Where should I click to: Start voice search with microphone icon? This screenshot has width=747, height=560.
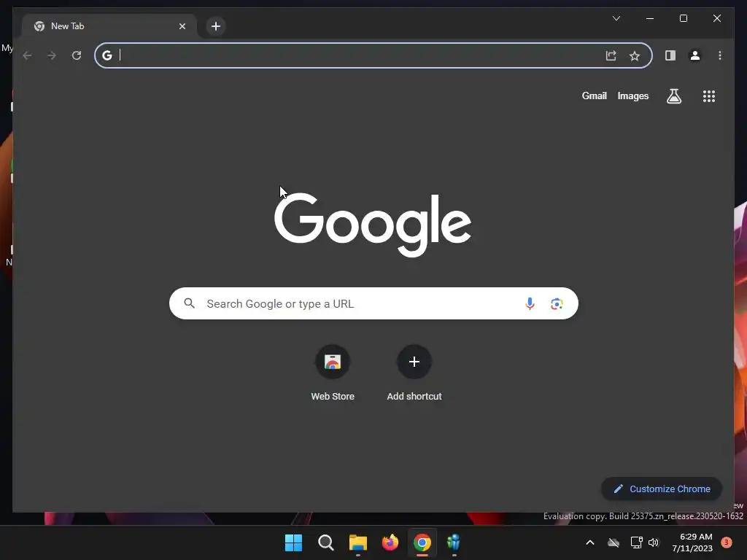(x=530, y=303)
